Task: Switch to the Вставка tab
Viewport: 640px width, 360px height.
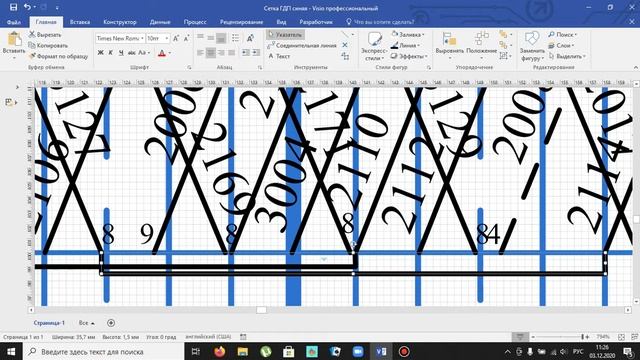Action: click(80, 22)
